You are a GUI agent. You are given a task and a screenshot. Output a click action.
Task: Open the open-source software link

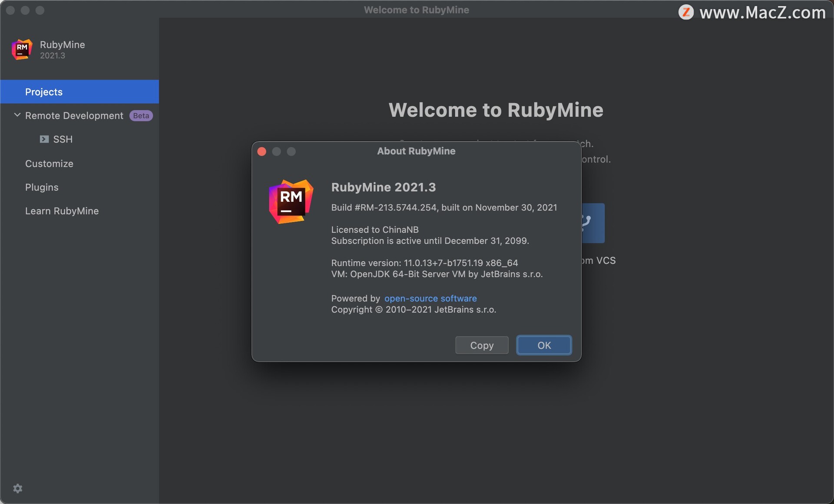coord(430,298)
